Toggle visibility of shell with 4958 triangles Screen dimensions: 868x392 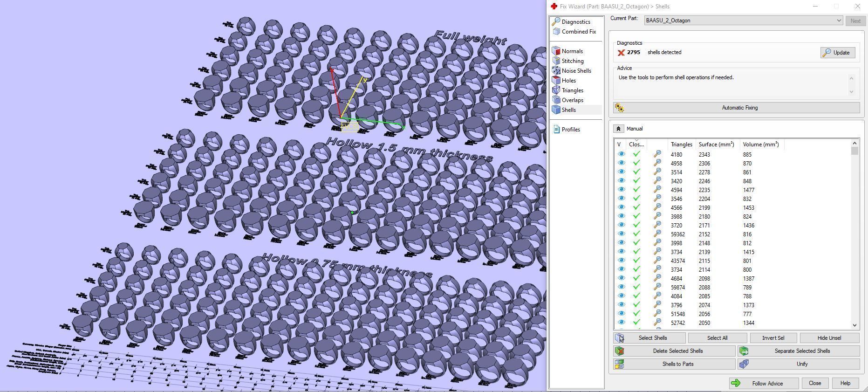621,163
